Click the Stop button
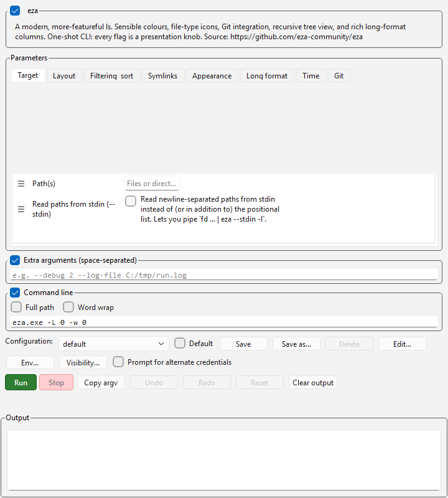Screen dimensions: 448x498 tap(56, 382)
